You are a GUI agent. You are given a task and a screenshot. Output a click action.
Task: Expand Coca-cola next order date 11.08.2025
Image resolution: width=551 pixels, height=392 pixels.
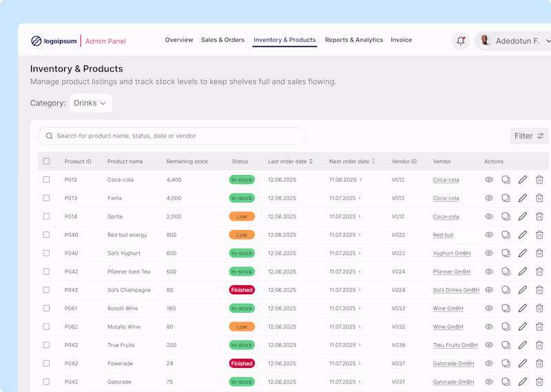tap(360, 180)
